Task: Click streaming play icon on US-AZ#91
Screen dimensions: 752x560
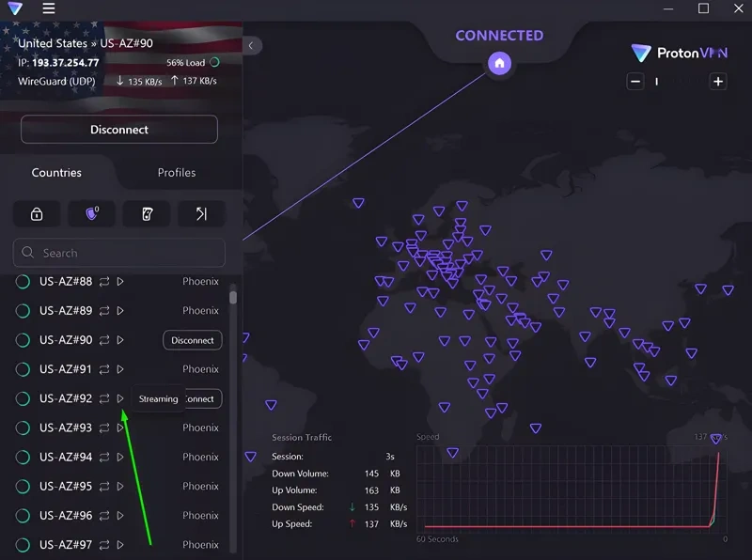Action: click(120, 369)
